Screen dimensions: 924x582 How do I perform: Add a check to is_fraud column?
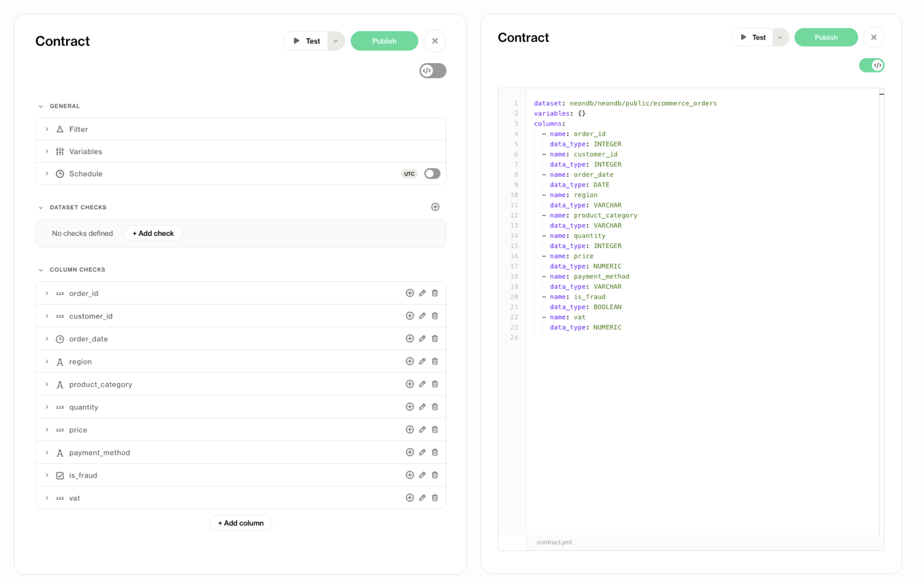pyautogui.click(x=409, y=475)
